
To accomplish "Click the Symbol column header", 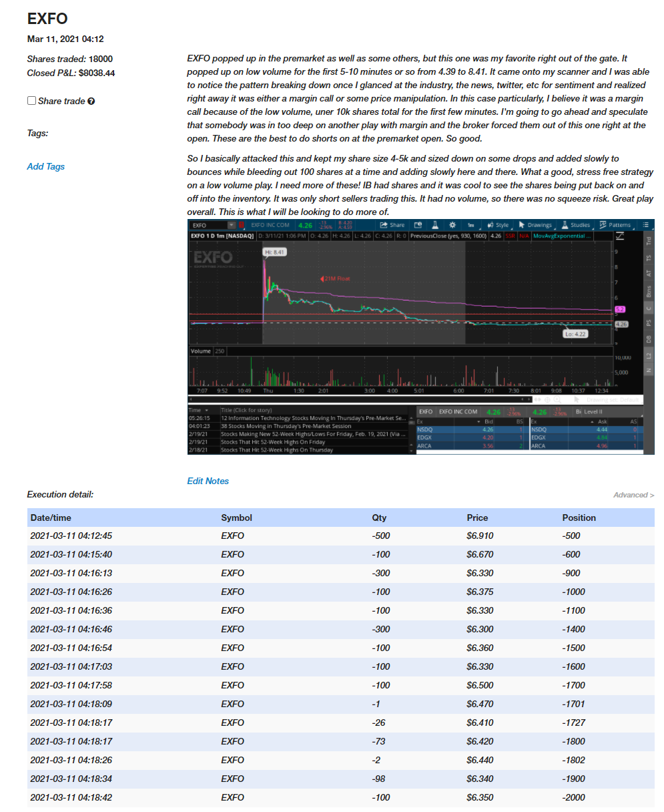I will tap(237, 518).
